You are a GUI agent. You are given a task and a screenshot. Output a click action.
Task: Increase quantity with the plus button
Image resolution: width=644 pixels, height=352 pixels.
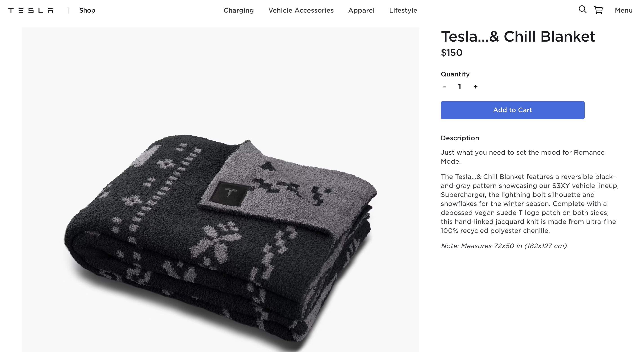[x=475, y=87]
